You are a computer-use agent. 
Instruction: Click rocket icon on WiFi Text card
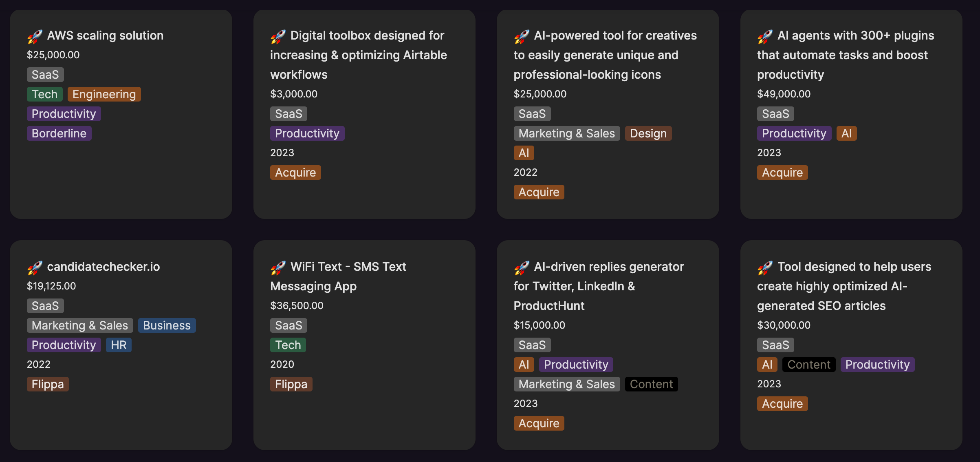[278, 268]
